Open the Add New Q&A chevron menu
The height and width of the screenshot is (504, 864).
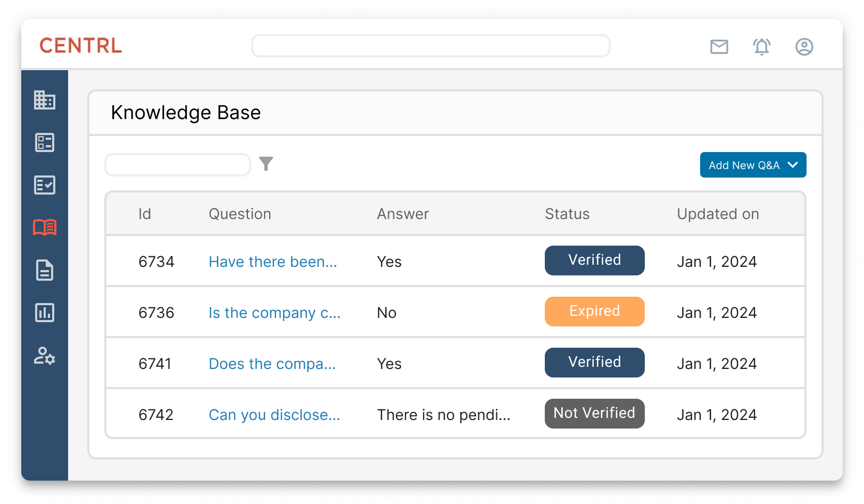click(793, 165)
